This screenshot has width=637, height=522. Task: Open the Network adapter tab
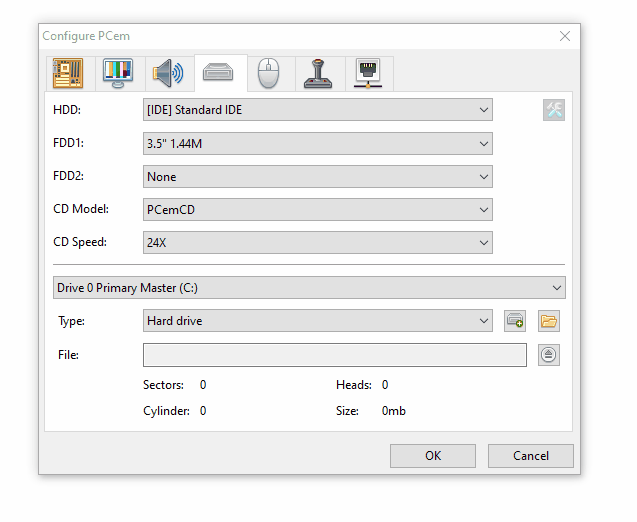pyautogui.click(x=368, y=73)
